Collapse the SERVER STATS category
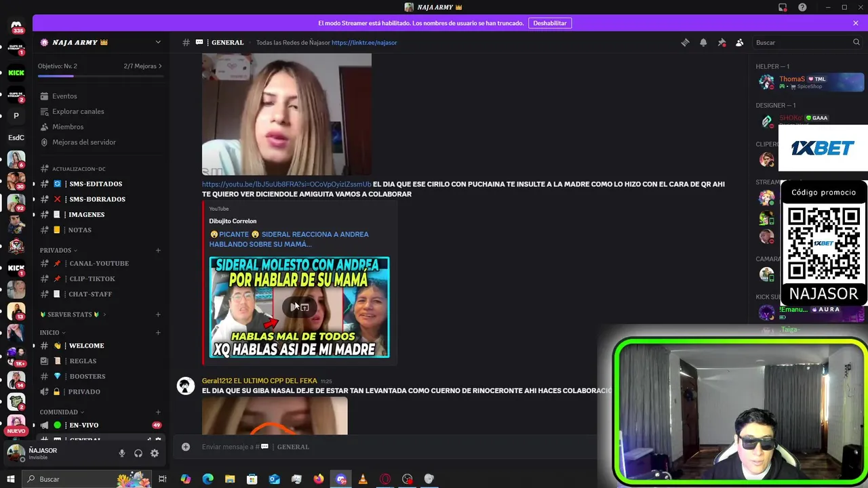 73,314
